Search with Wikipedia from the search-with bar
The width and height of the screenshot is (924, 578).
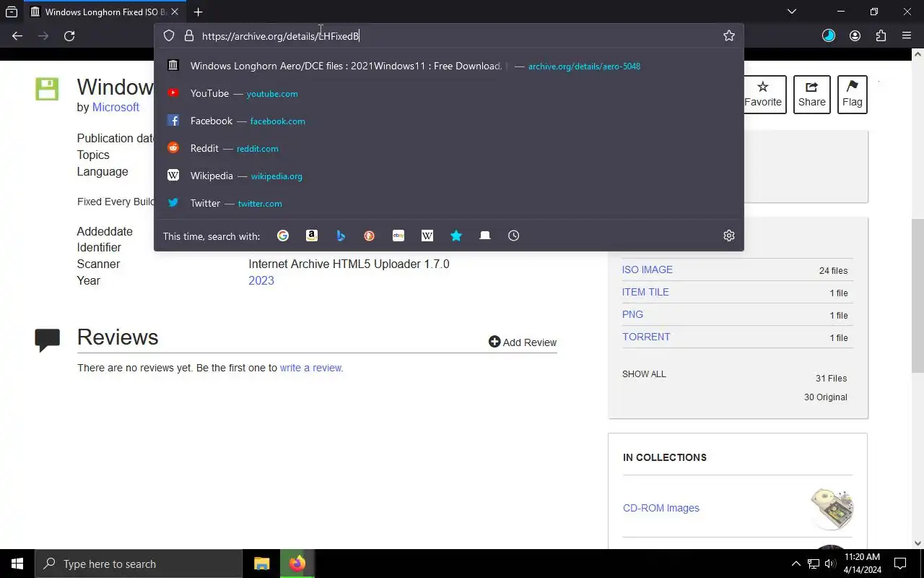[427, 236]
